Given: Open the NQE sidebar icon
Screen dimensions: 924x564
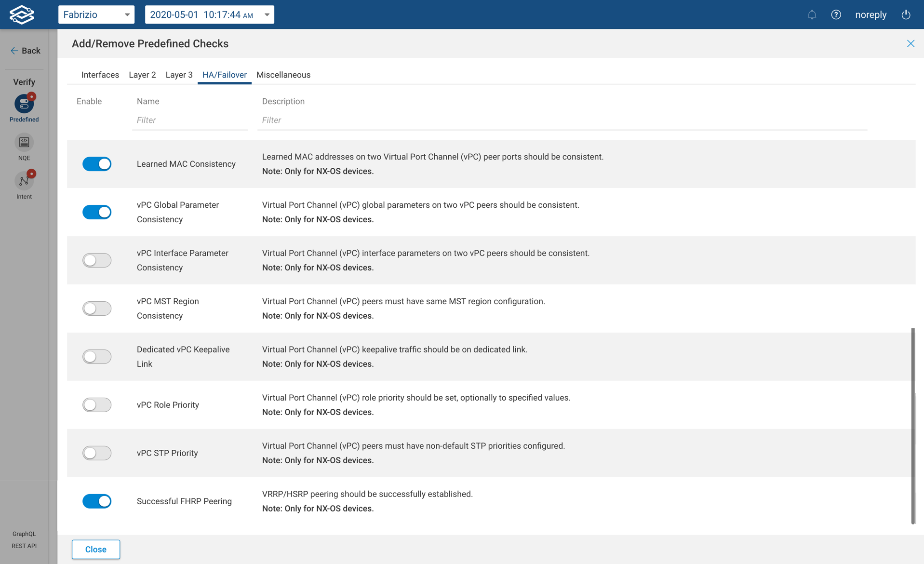Looking at the screenshot, I should [x=24, y=143].
